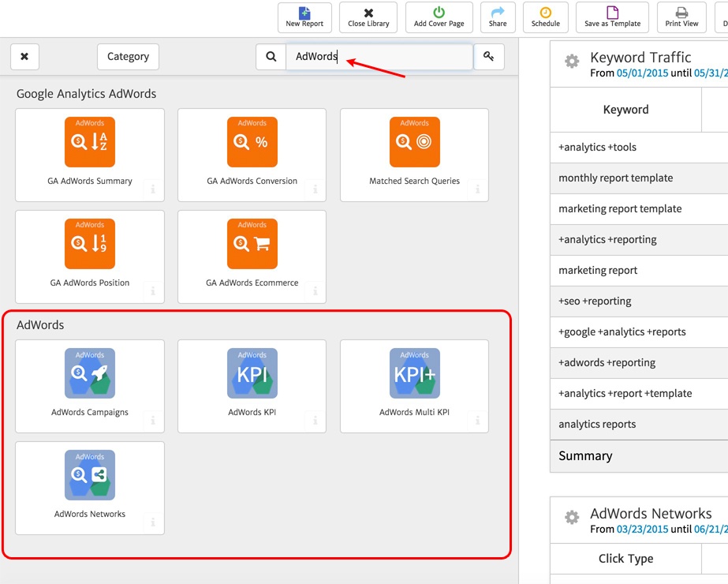The width and height of the screenshot is (728, 584).
Task: Open options menu on AdWords Campaigns tile
Action: pyautogui.click(x=153, y=421)
